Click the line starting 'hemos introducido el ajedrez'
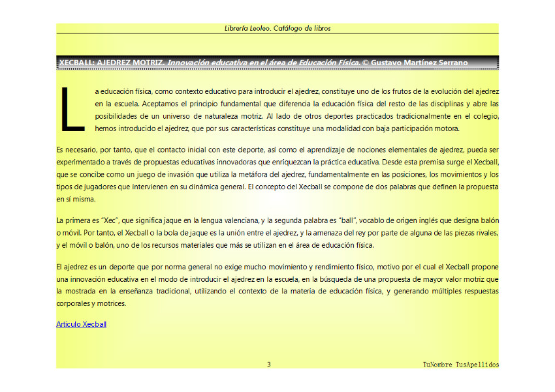Image resolution: width=555 pixels, height=392 pixels. click(x=277, y=128)
